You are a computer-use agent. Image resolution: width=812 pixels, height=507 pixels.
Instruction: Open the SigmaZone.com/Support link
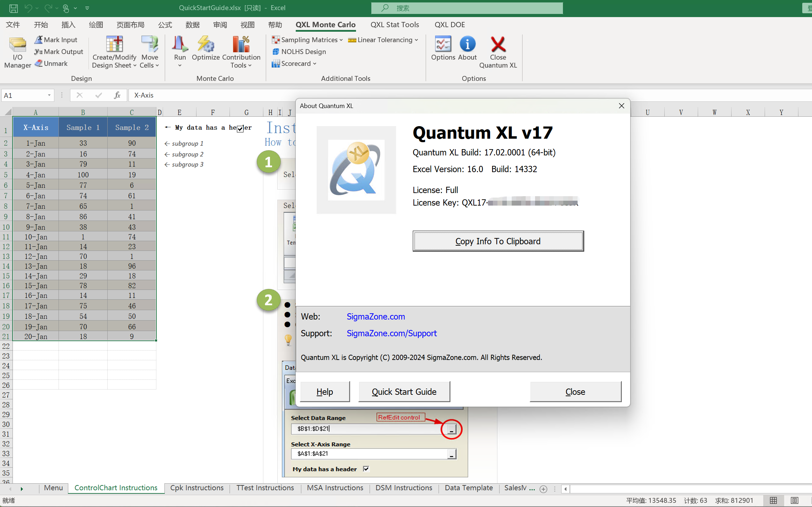(392, 333)
